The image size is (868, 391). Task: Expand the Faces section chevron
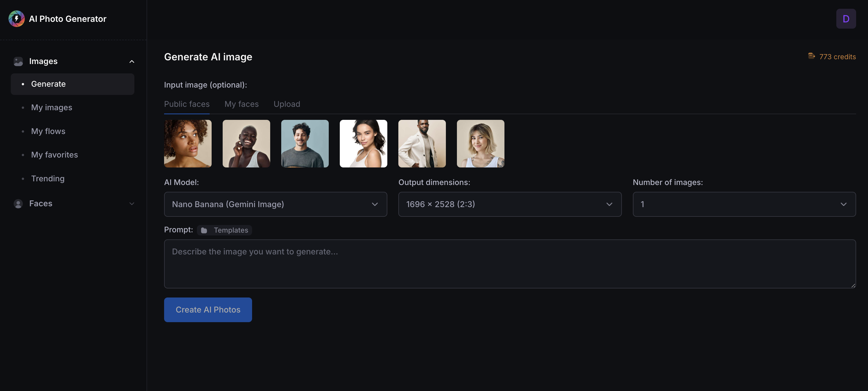(x=132, y=203)
